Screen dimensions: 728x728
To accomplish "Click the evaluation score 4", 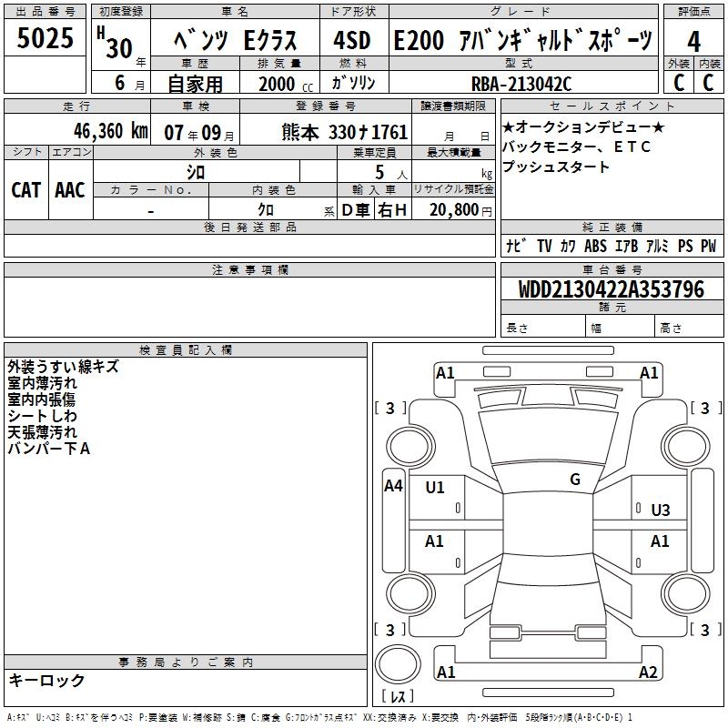I will tap(693, 40).
